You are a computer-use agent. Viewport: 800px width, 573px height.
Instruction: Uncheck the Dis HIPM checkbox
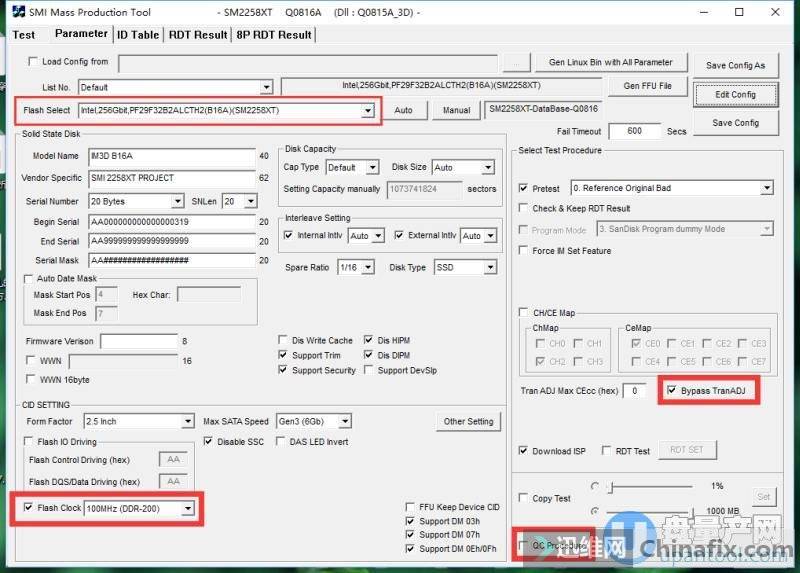(368, 340)
